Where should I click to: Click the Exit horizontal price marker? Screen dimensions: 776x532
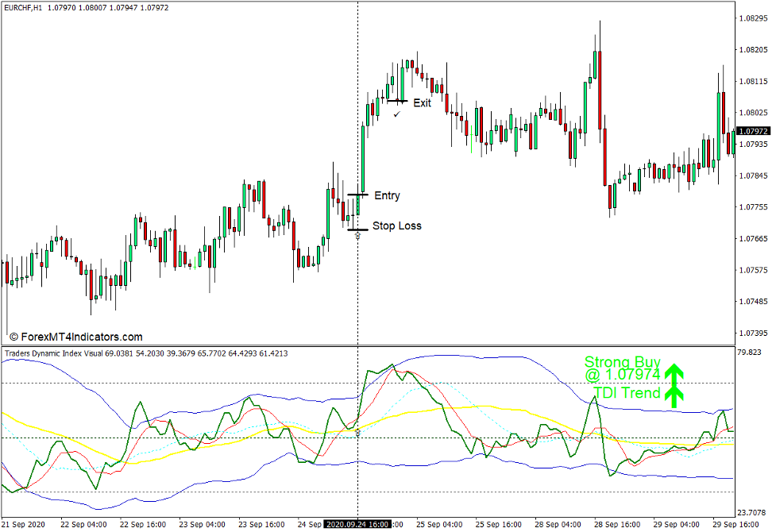click(x=397, y=101)
